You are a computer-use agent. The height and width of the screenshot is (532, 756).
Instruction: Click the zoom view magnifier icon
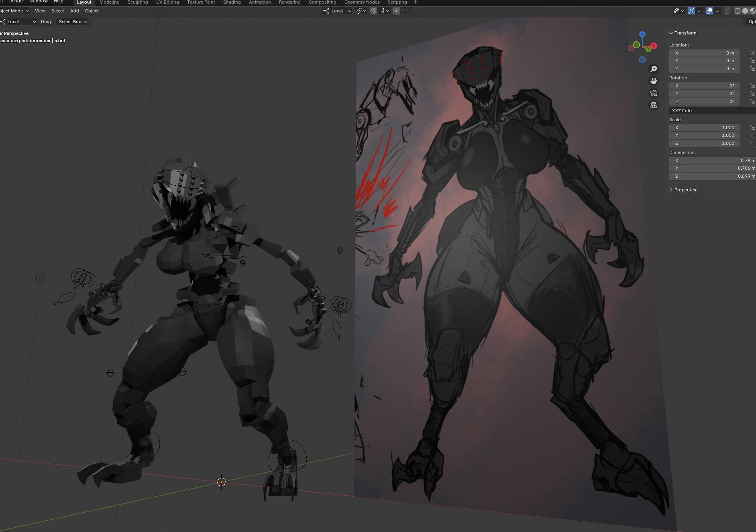tap(654, 69)
